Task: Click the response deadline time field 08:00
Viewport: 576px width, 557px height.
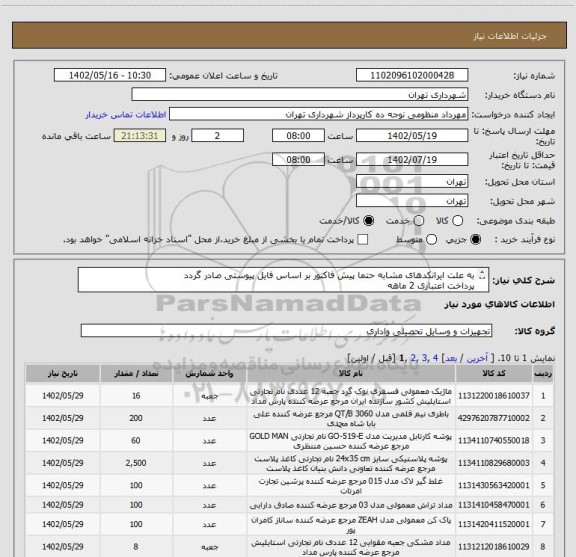Action: pos(298,136)
